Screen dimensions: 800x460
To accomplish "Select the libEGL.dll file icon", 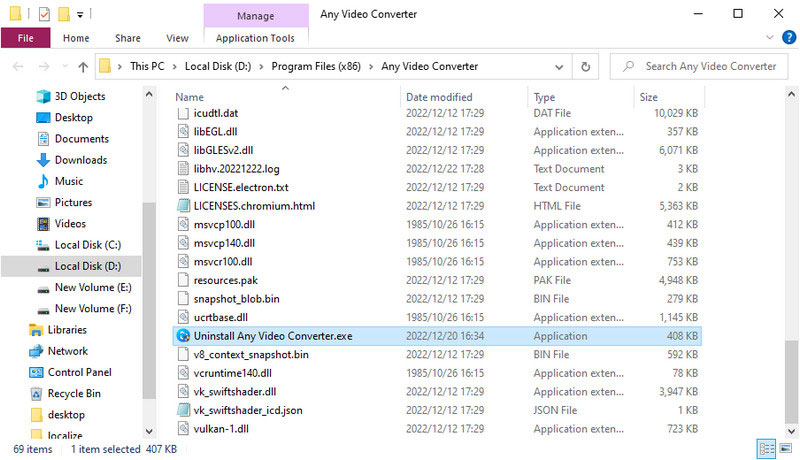I will pos(183,132).
